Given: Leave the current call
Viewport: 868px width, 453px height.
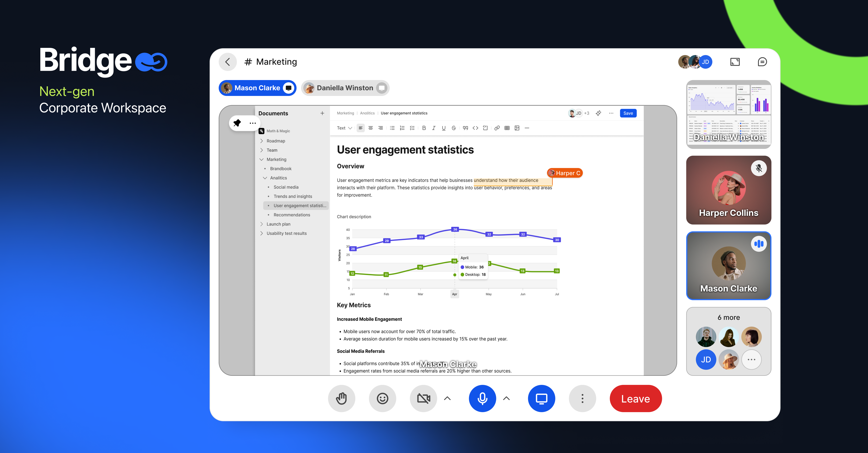Looking at the screenshot, I should pos(635,399).
